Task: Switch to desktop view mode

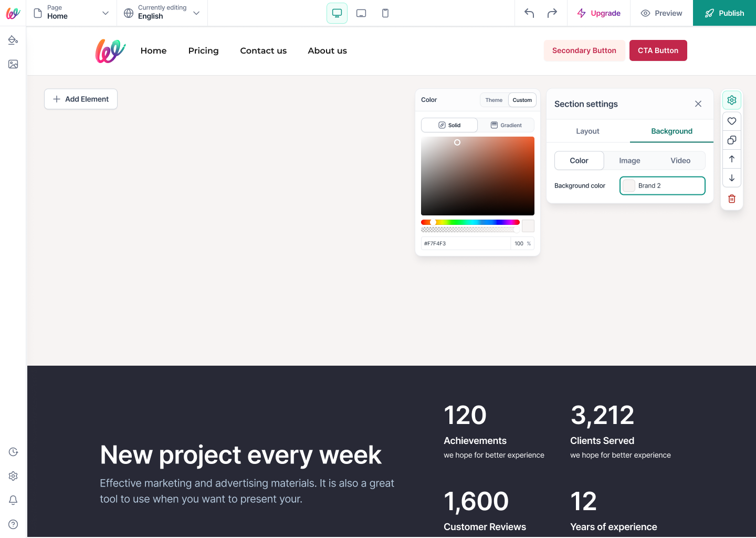Action: coord(337,13)
